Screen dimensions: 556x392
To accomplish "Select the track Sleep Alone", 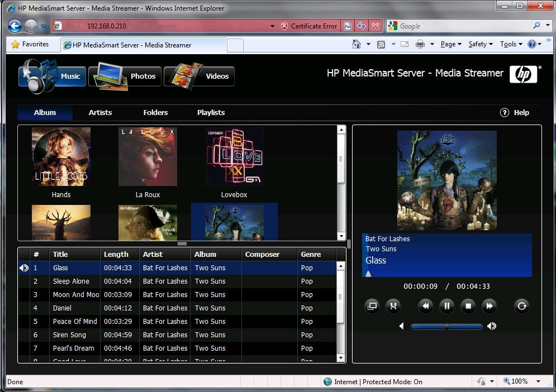I will pyautogui.click(x=177, y=281).
